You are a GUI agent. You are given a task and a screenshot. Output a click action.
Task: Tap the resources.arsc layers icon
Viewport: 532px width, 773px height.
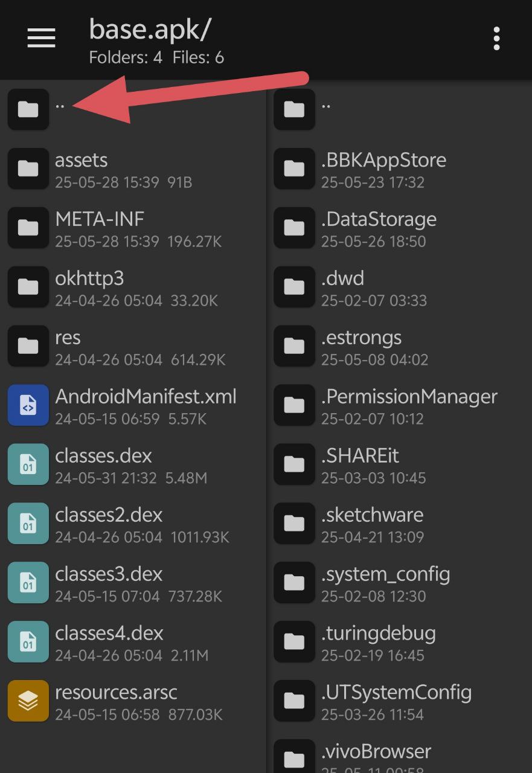tap(28, 701)
